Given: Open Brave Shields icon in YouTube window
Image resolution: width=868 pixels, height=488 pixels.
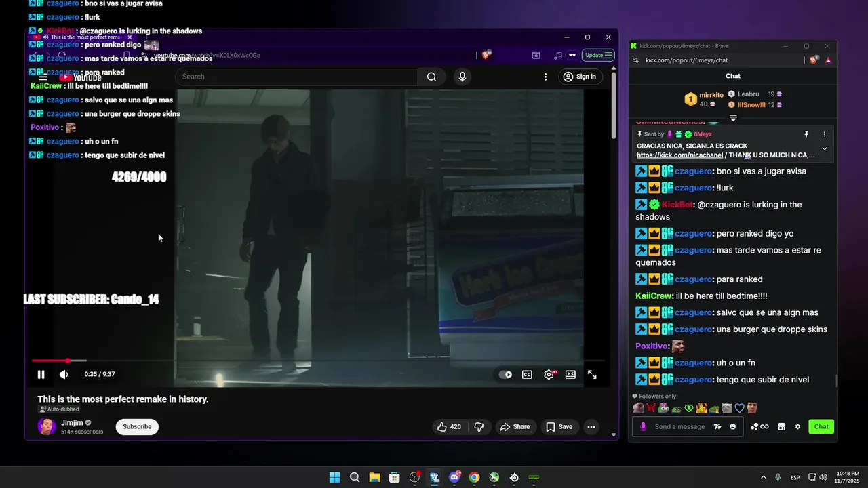Looking at the screenshot, I should click(x=486, y=55).
